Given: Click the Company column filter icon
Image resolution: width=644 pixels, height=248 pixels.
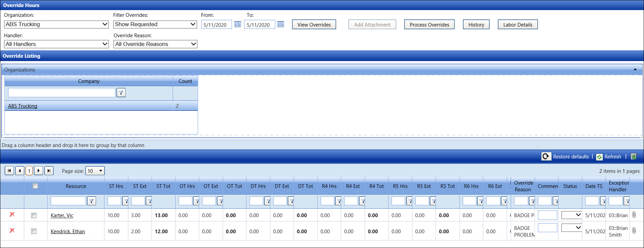Looking at the screenshot, I should point(121,93).
